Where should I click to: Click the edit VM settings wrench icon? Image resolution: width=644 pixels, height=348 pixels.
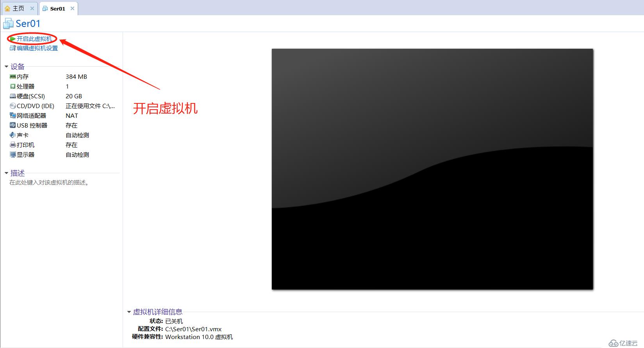[x=13, y=48]
